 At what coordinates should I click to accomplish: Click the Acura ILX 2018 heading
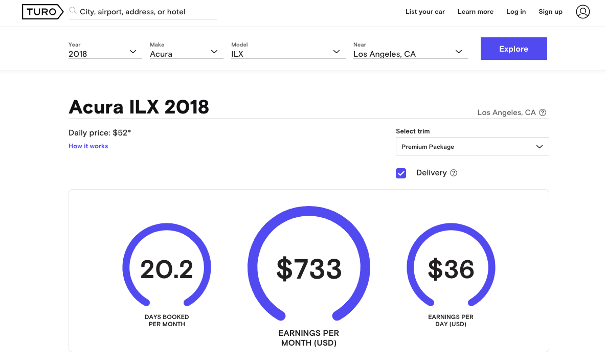coord(139,107)
